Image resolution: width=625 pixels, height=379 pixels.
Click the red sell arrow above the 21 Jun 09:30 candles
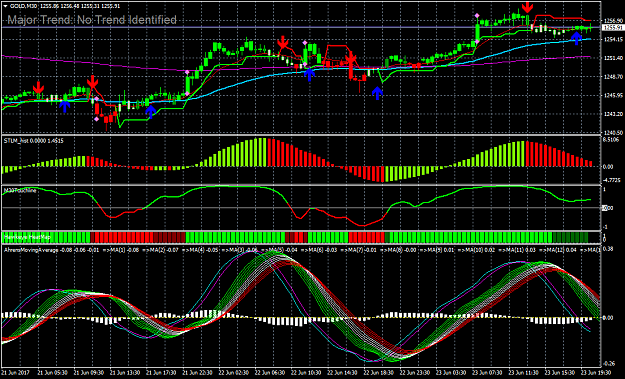click(x=92, y=82)
